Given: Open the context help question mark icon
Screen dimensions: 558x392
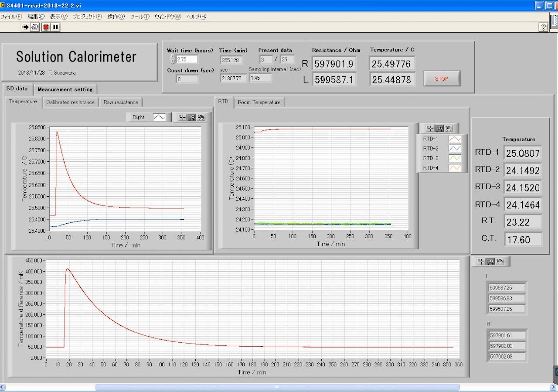Looking at the screenshot, I should (543, 27).
